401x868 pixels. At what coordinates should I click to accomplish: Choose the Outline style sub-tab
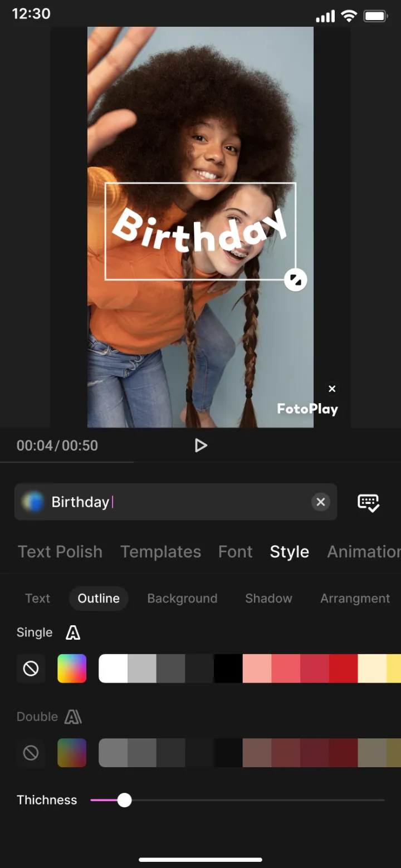pyautogui.click(x=99, y=599)
